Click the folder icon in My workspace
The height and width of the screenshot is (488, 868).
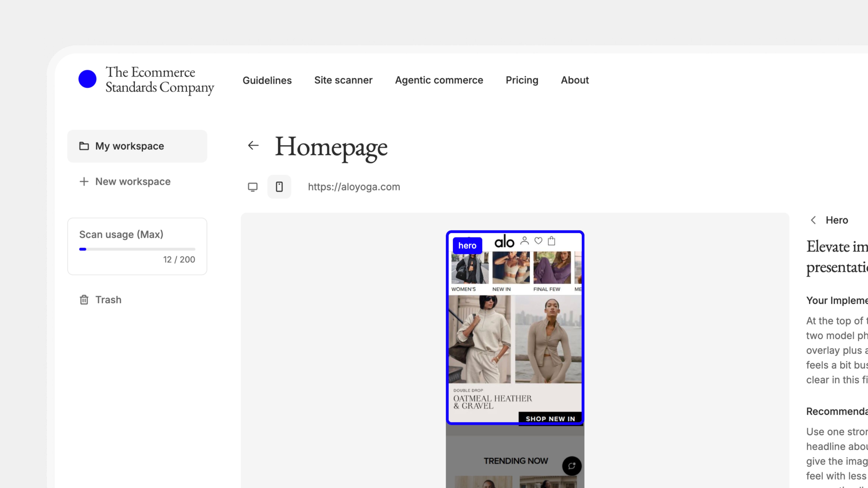click(84, 146)
